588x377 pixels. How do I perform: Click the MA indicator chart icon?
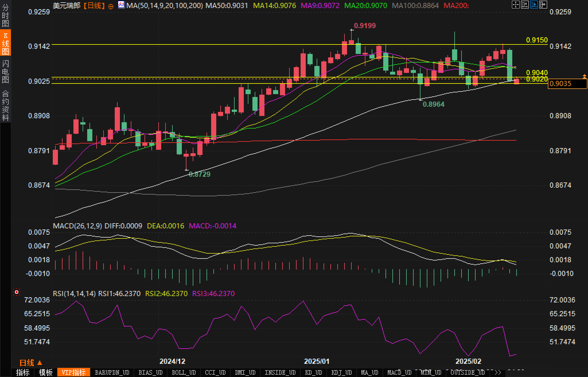tap(122, 5)
